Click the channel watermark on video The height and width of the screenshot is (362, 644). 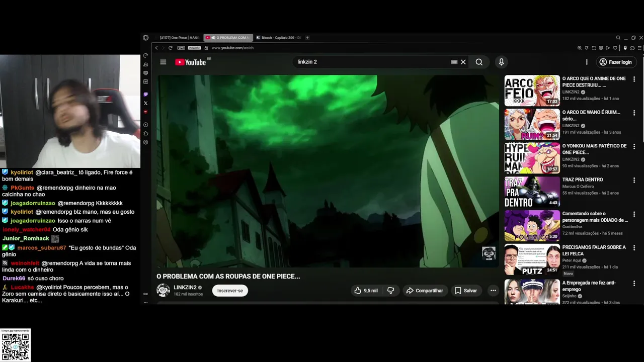click(x=489, y=253)
